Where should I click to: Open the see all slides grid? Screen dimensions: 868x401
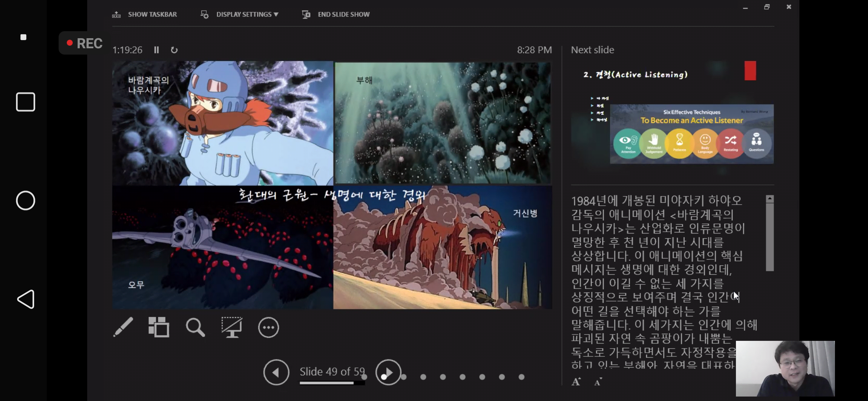coord(159,327)
